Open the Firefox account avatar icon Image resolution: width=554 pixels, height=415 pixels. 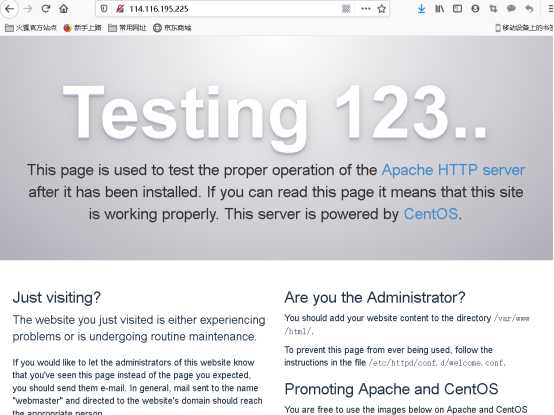[475, 9]
